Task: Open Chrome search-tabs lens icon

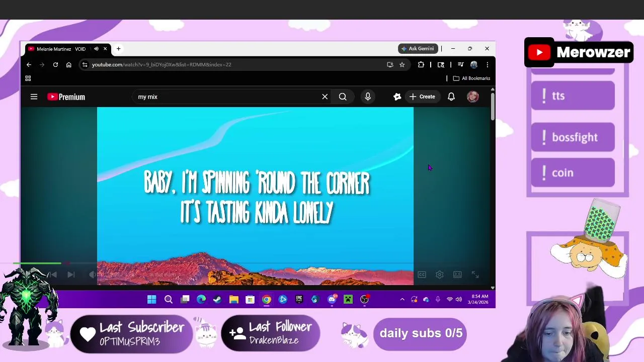Action: (x=441, y=64)
